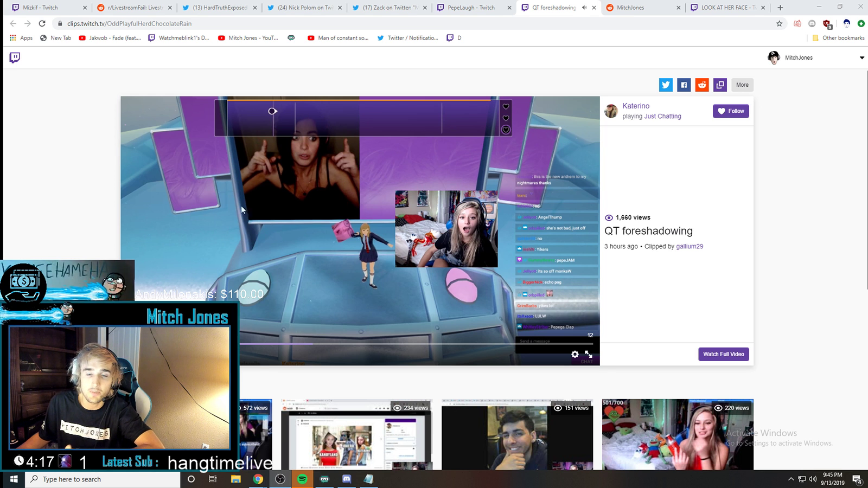Open Katerino's channel name link
The image size is (868, 488).
pos(636,106)
